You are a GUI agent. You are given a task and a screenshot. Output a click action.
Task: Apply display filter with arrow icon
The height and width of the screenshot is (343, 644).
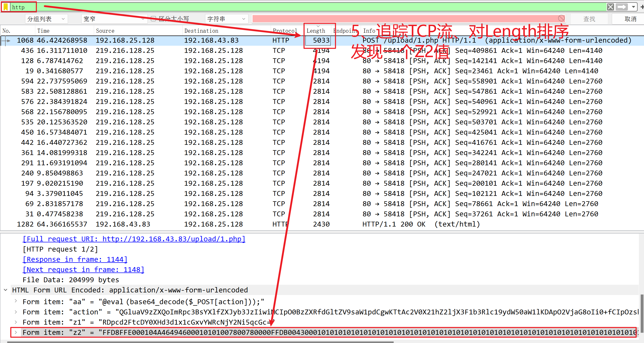(622, 7)
